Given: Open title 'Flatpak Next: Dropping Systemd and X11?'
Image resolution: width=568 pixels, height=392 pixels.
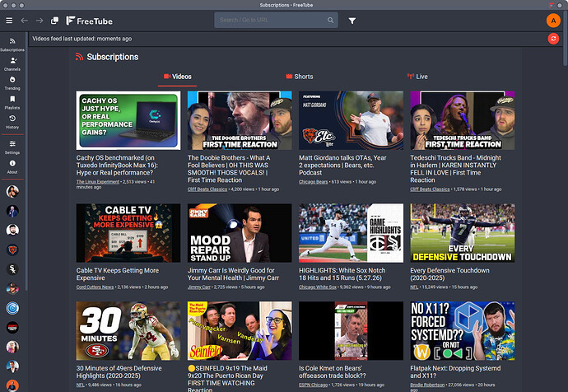Looking at the screenshot, I should [x=455, y=372].
